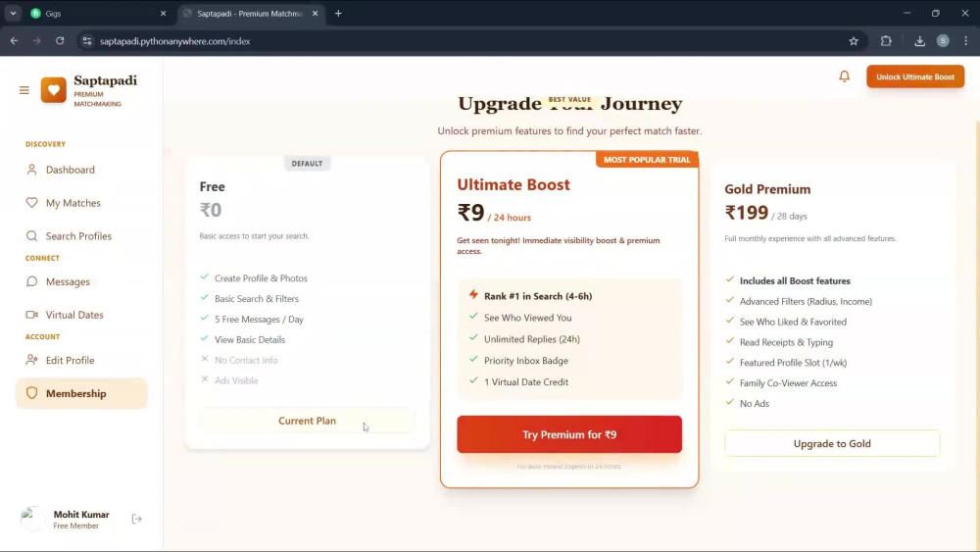Viewport: 980px width, 552px height.
Task: Click the 'See Who Viewed You' feature
Action: point(527,318)
